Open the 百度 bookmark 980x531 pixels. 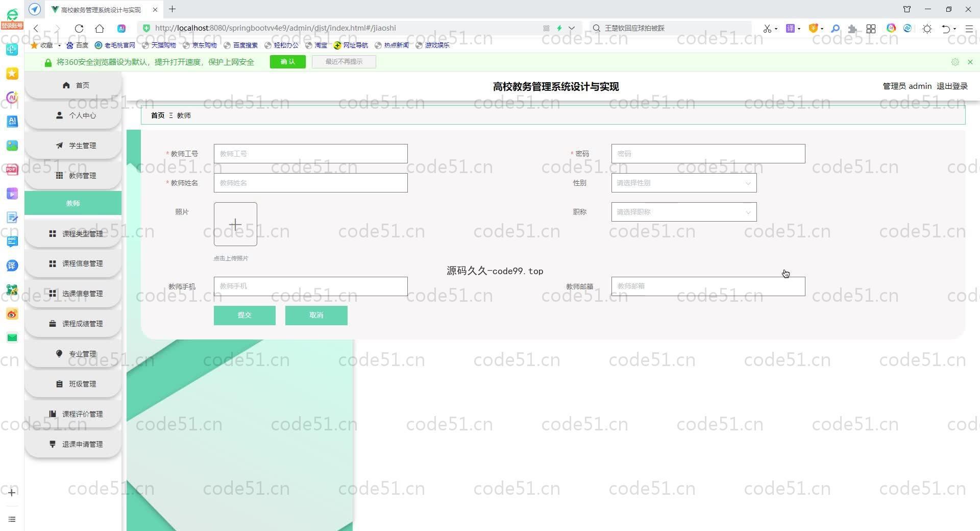(77, 45)
